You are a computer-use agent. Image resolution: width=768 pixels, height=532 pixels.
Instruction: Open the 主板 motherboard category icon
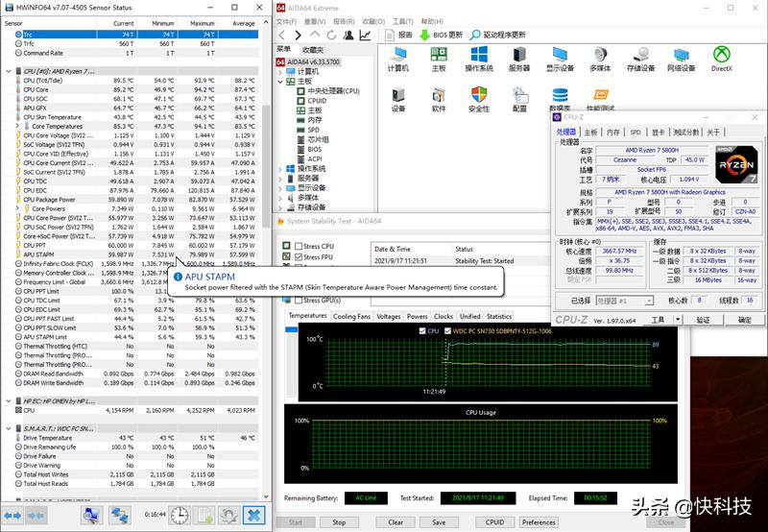tap(439, 55)
